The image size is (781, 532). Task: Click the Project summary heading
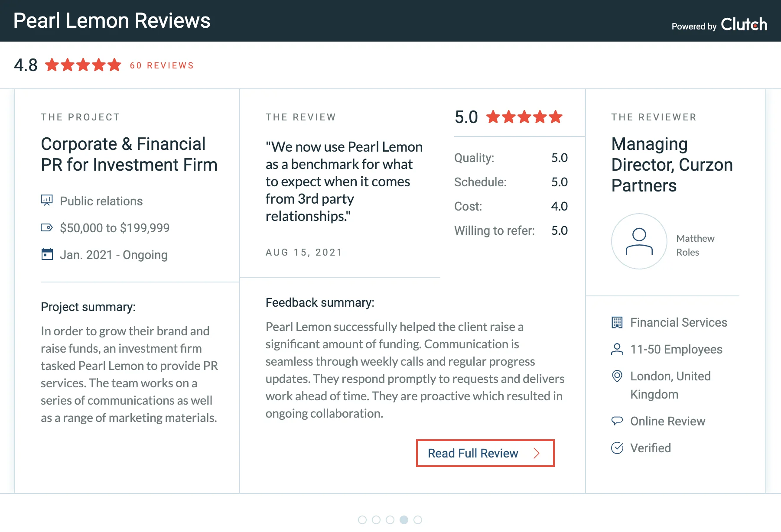[x=88, y=307]
